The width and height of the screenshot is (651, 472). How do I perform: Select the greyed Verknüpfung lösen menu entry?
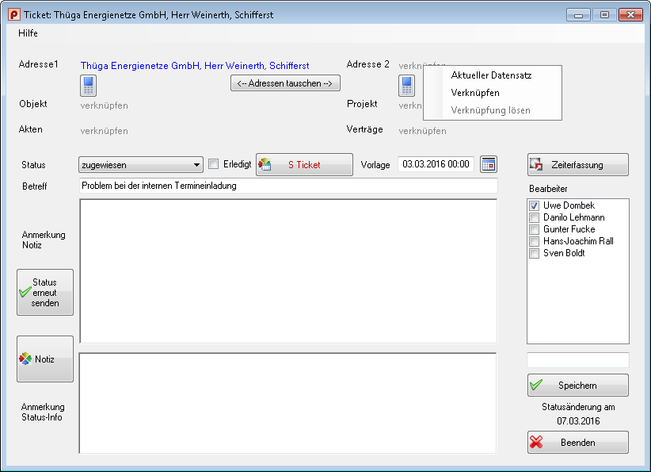tap(490, 110)
